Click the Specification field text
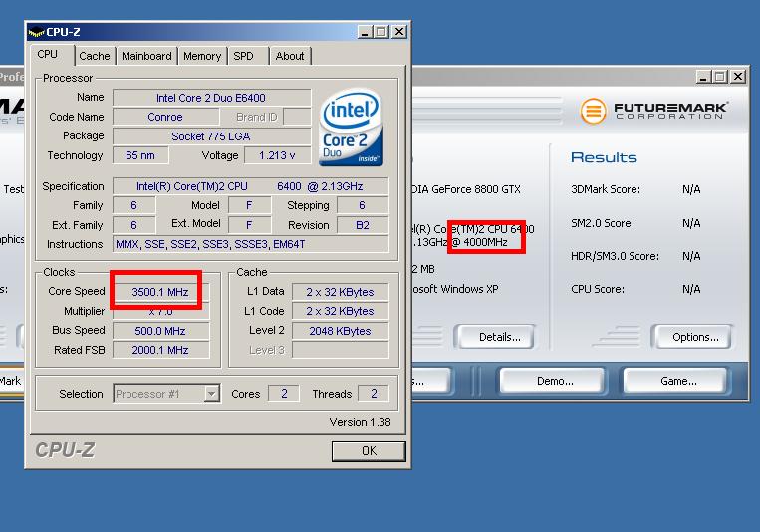760x532 pixels. tap(251, 186)
